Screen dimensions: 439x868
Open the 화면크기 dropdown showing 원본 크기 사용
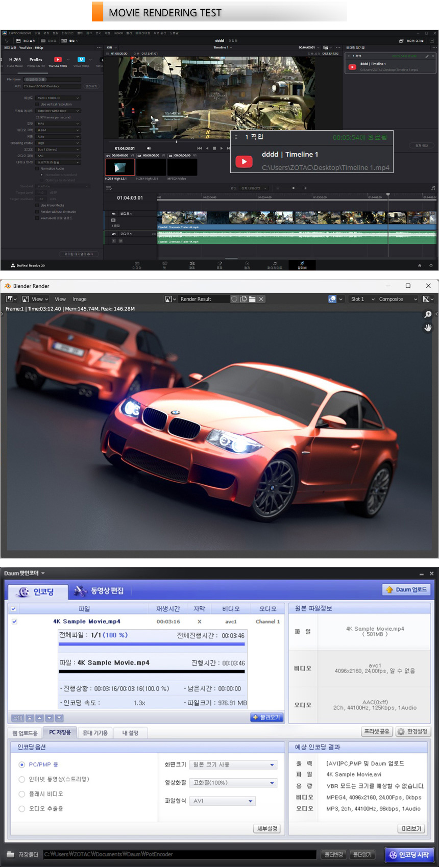pyautogui.click(x=233, y=764)
